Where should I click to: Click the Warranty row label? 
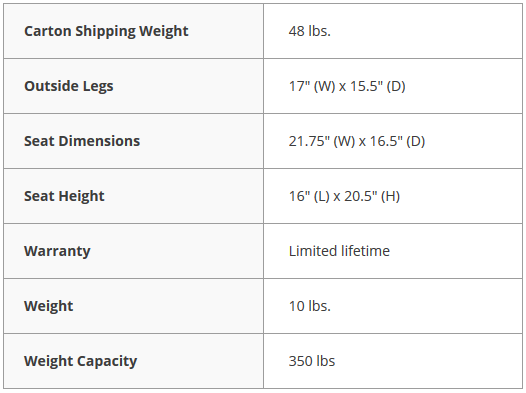click(57, 251)
